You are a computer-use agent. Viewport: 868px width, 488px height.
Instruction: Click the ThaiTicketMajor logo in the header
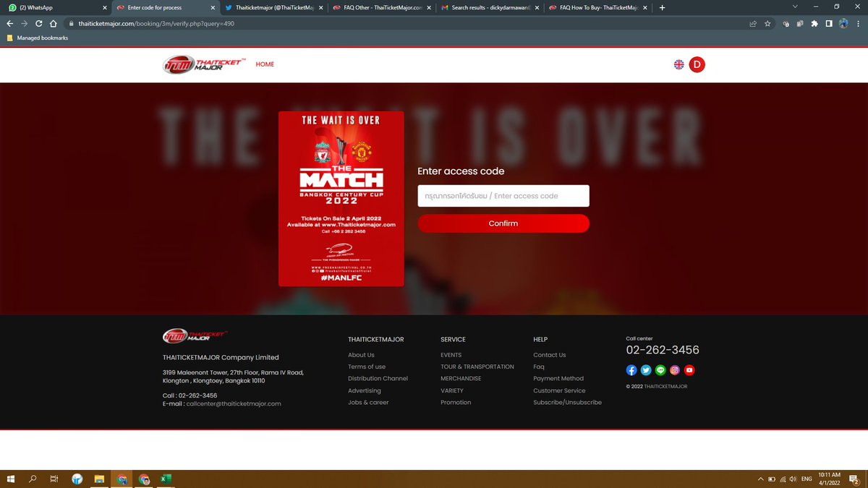tap(204, 64)
